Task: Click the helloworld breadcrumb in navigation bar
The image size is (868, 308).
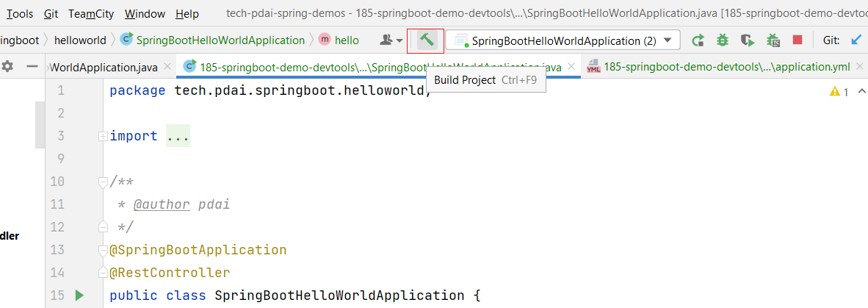Action: tap(82, 40)
